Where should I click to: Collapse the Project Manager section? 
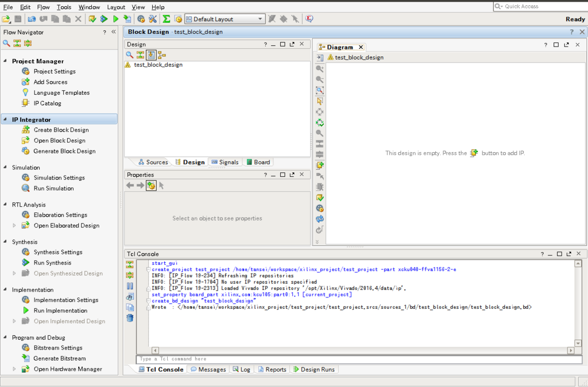pos(5,61)
